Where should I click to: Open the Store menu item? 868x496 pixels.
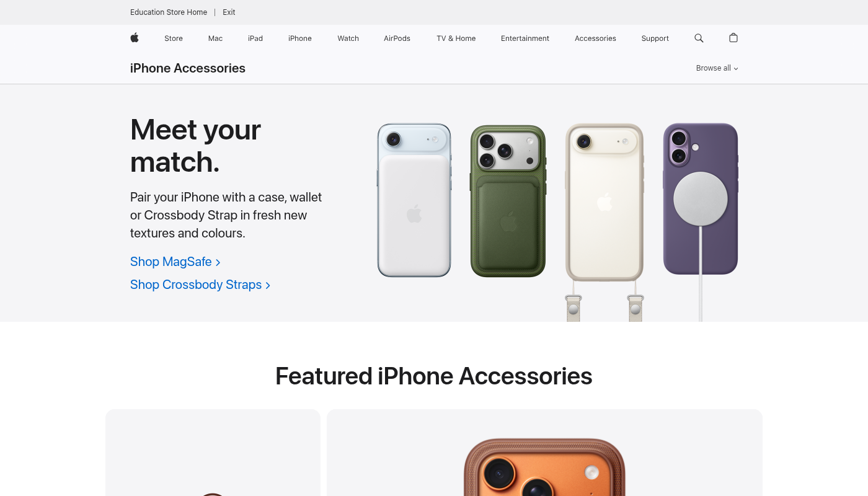pos(174,38)
